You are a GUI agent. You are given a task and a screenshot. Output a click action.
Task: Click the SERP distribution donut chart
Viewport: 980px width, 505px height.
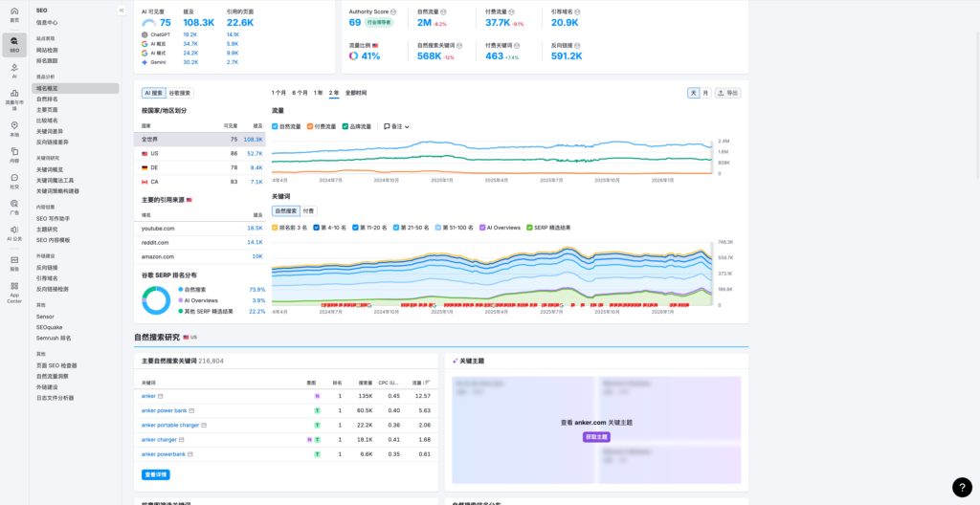coord(156,300)
